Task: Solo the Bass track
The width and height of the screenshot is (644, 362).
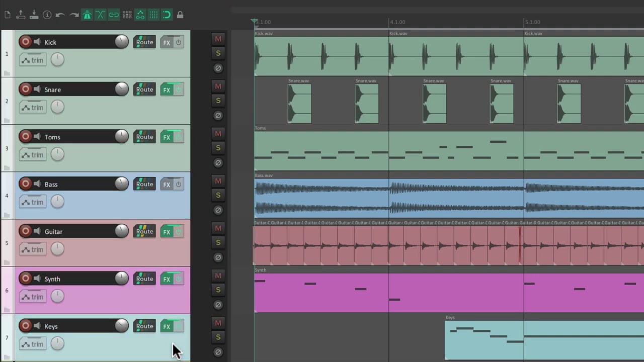Action: tap(218, 195)
